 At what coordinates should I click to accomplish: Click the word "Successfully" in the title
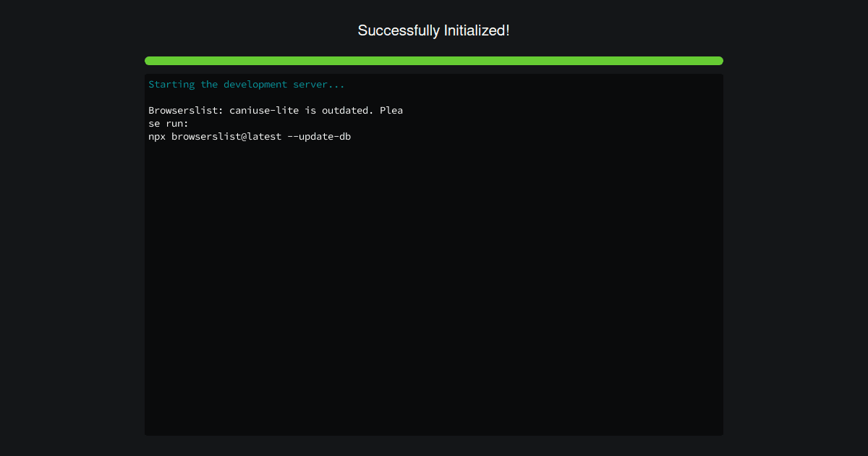pyautogui.click(x=399, y=30)
